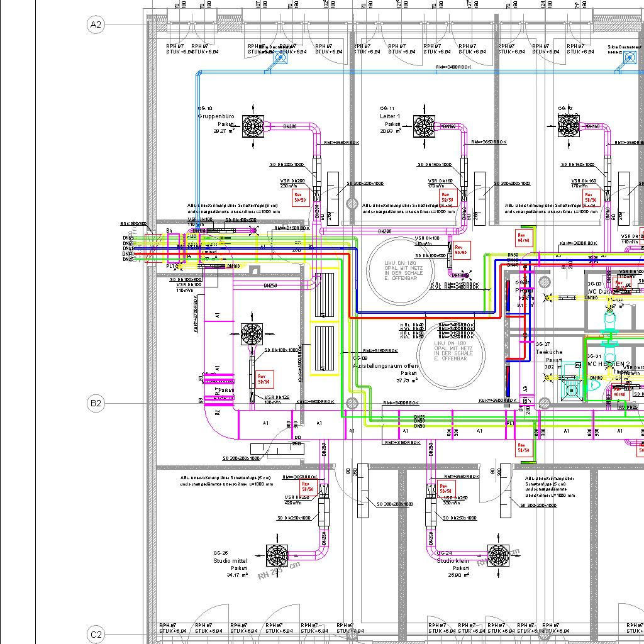
Task: Select the air diffuser in Gruppenbüro
Action: 255,126
